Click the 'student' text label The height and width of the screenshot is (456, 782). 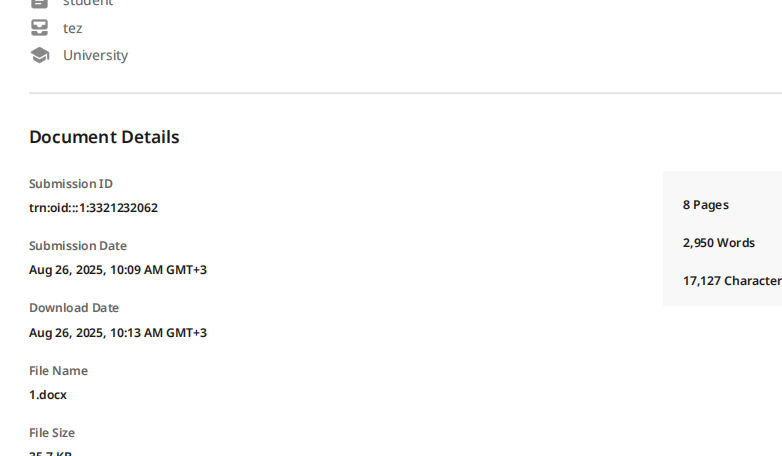coord(88,3)
